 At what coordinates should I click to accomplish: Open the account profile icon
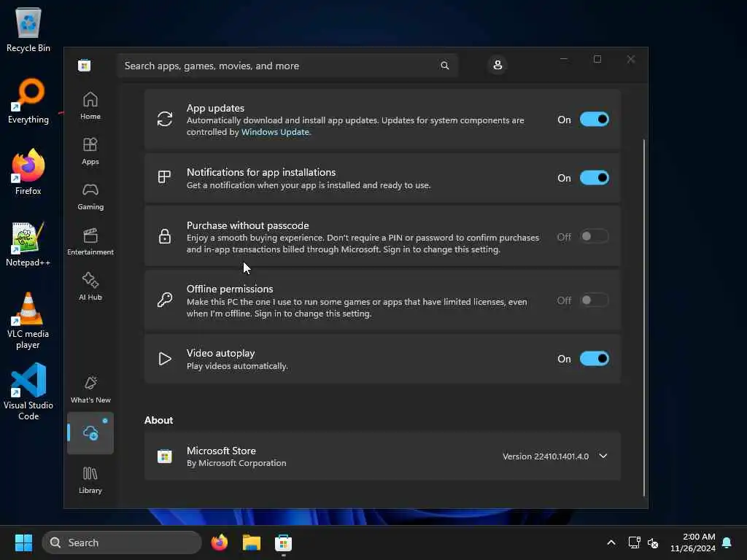click(x=498, y=65)
